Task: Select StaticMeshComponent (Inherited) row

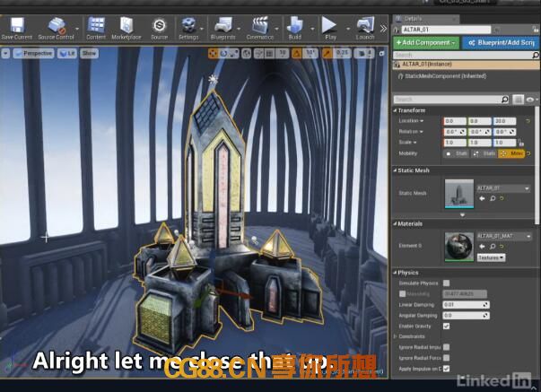Action: point(445,76)
